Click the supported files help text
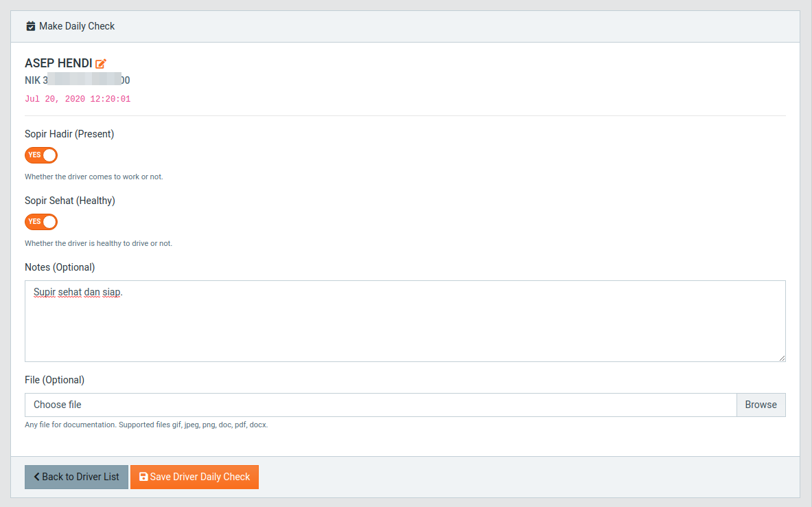 [x=147, y=425]
